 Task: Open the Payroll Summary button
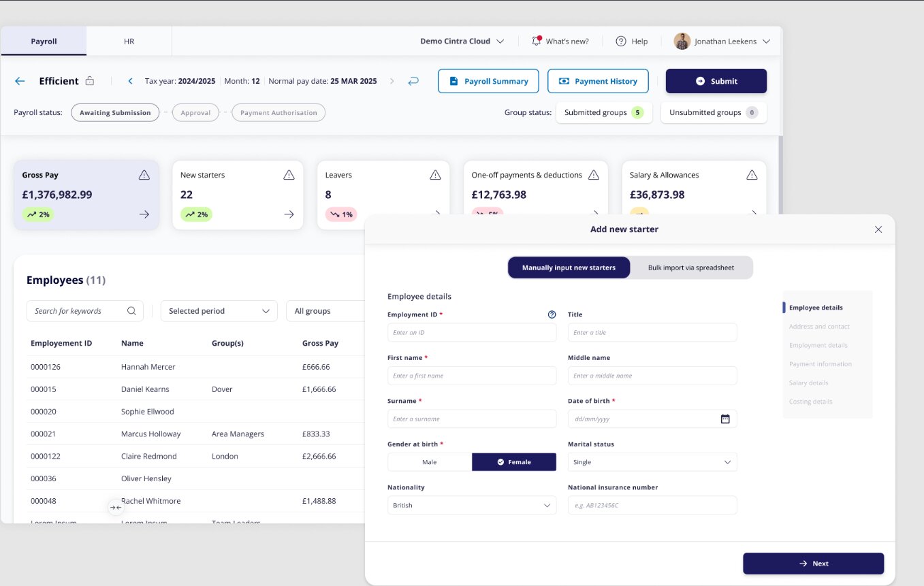pyautogui.click(x=488, y=81)
